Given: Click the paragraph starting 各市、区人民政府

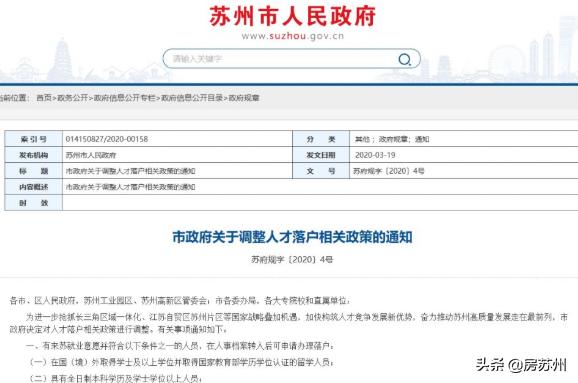Looking at the screenshot, I should (180, 301).
